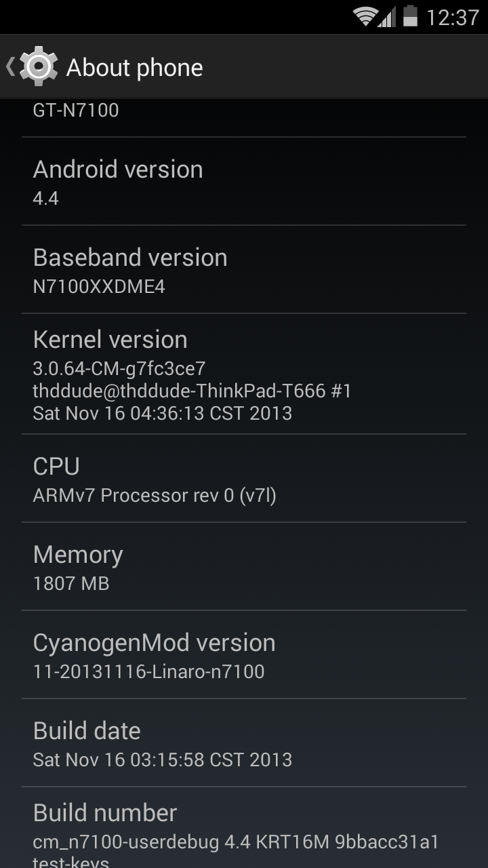Screen dimensions: 488x868
Task: Select the Baseband version item
Action: point(244,269)
